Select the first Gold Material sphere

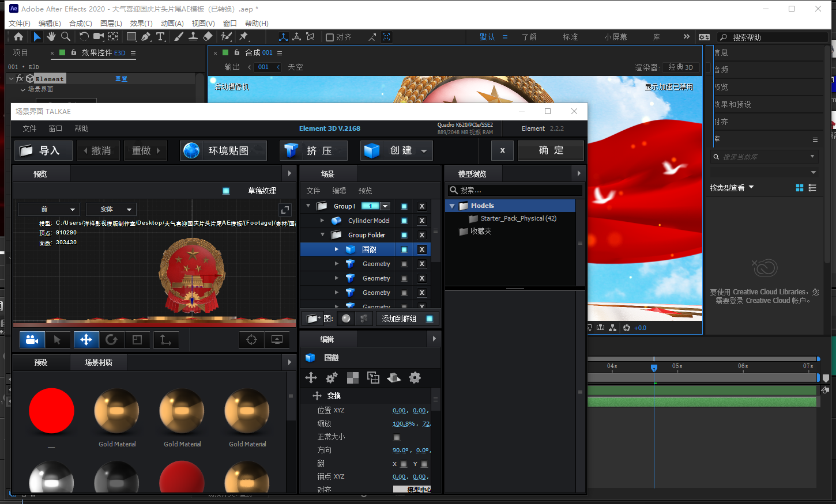pyautogui.click(x=117, y=411)
